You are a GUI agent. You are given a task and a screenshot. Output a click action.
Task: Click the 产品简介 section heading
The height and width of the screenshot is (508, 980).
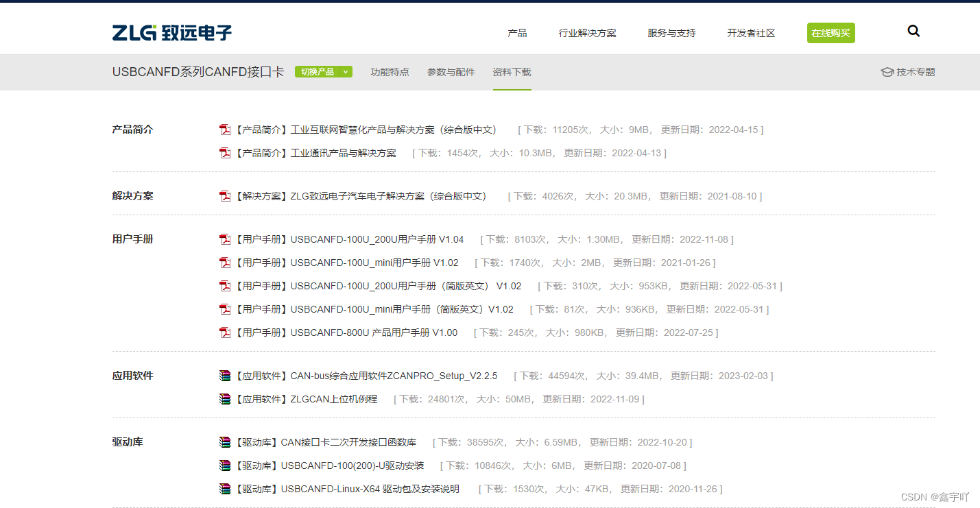(x=133, y=130)
